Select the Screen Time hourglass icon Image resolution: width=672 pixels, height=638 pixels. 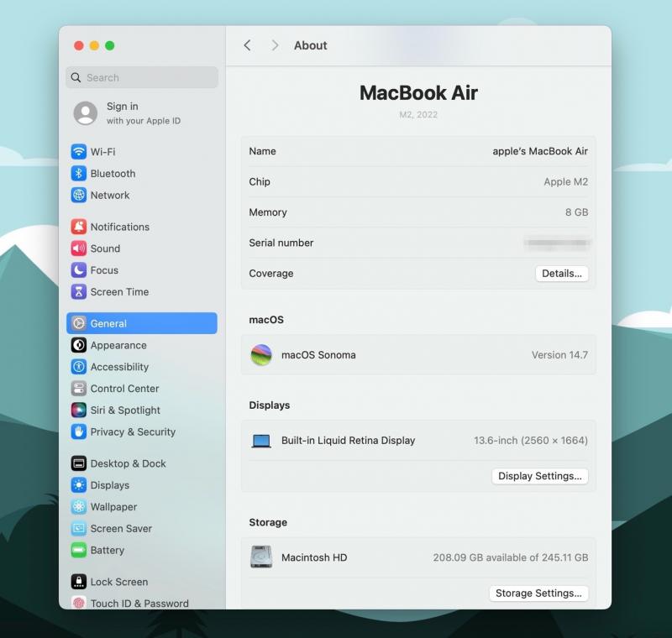point(78,291)
